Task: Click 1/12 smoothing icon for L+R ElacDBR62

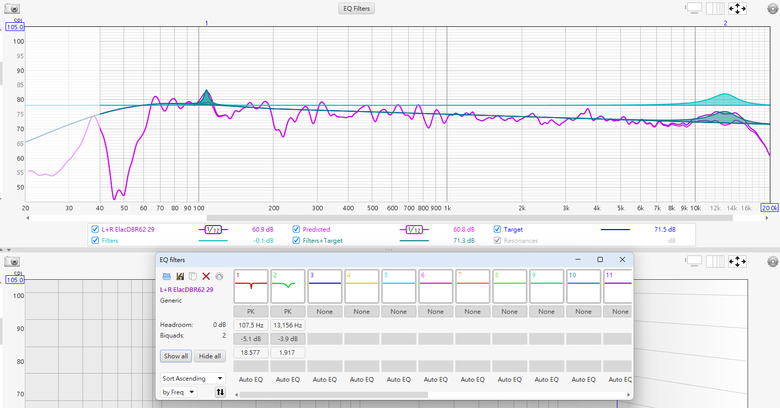Action: tap(213, 229)
